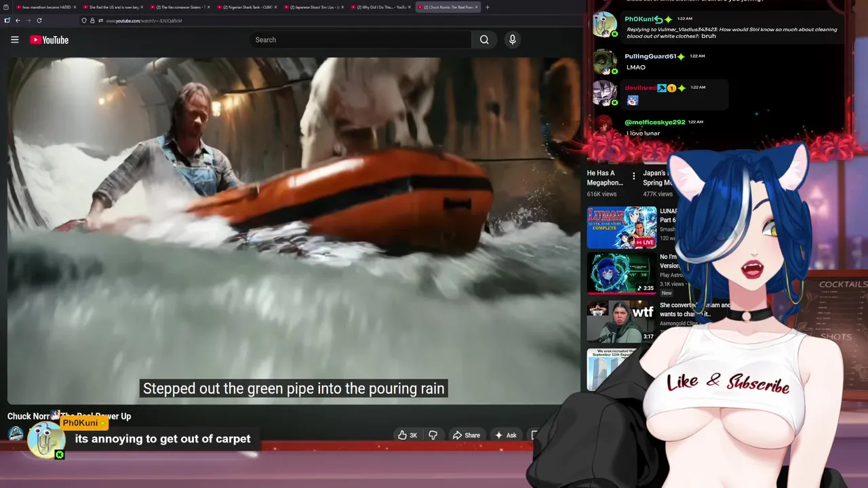
Task: Click melficeskye292's avatar in stream chat
Action: tap(604, 127)
